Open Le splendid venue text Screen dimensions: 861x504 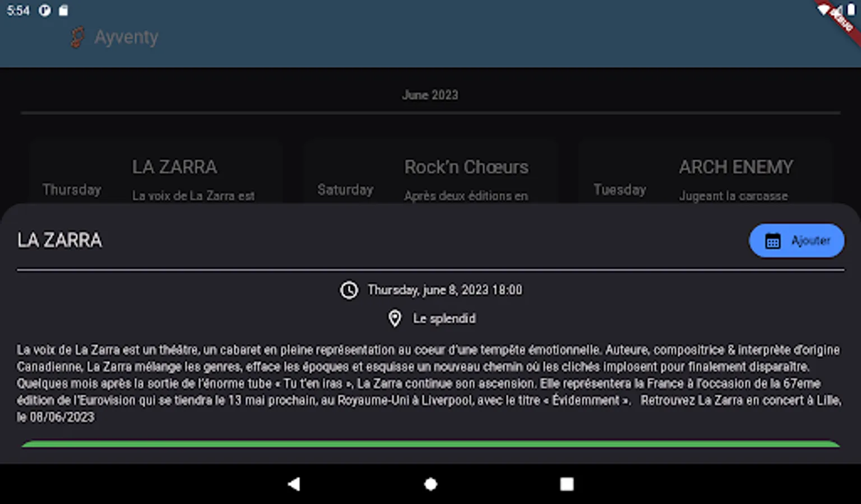(444, 319)
